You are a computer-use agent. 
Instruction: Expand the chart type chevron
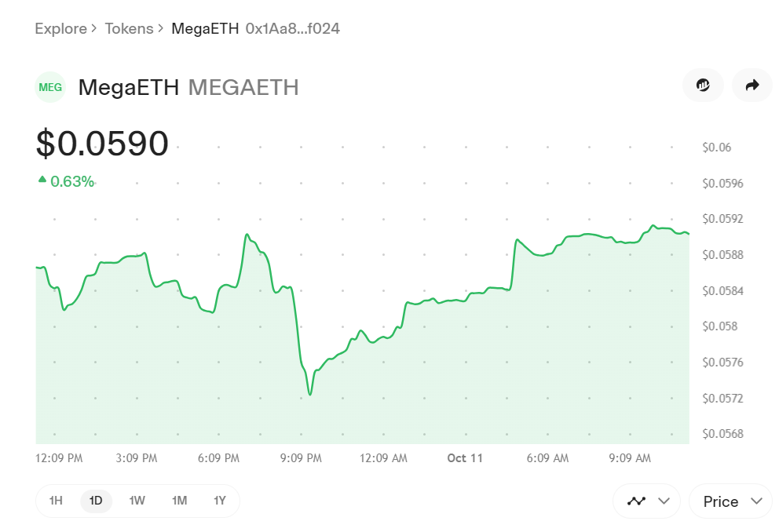click(664, 501)
